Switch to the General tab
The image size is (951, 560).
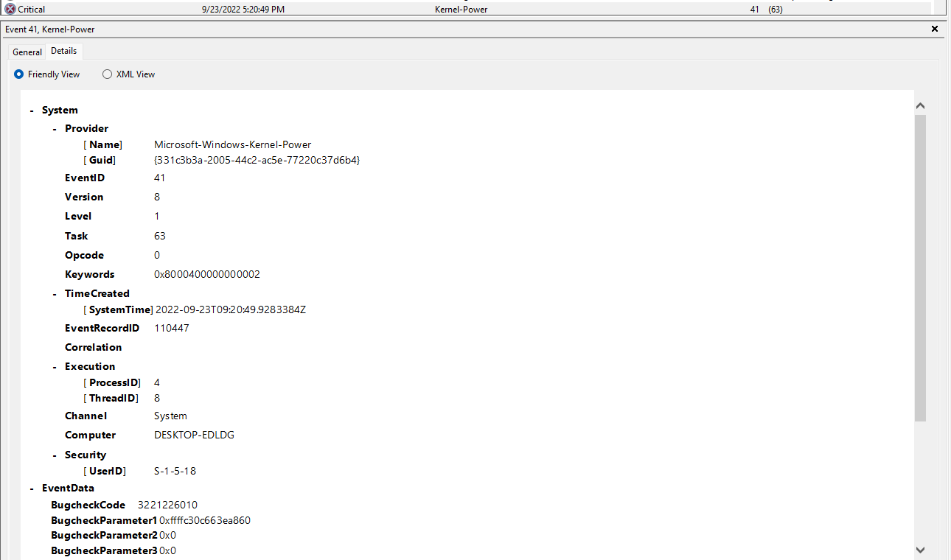[27, 52]
